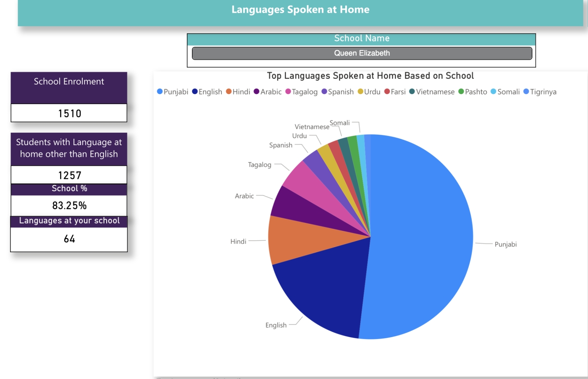Select the 83.25% School percentage card
The width and height of the screenshot is (588, 379).
point(69,205)
